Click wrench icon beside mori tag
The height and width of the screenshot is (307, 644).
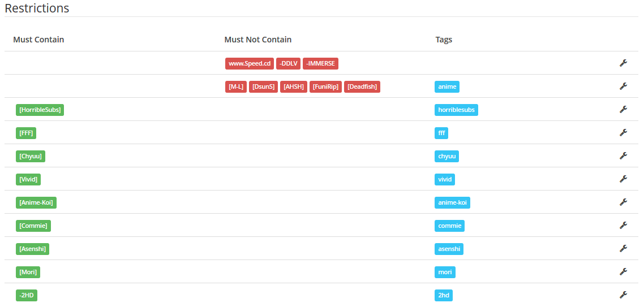(x=623, y=271)
